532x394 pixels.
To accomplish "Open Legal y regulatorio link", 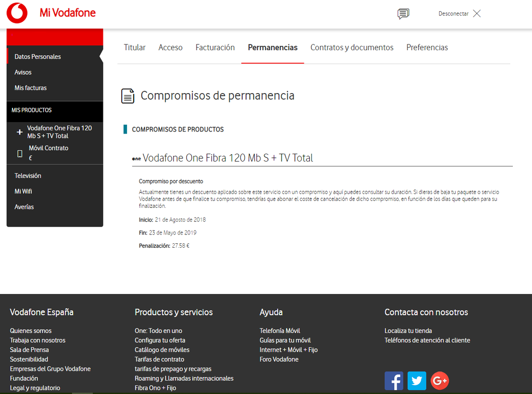I will (35, 388).
